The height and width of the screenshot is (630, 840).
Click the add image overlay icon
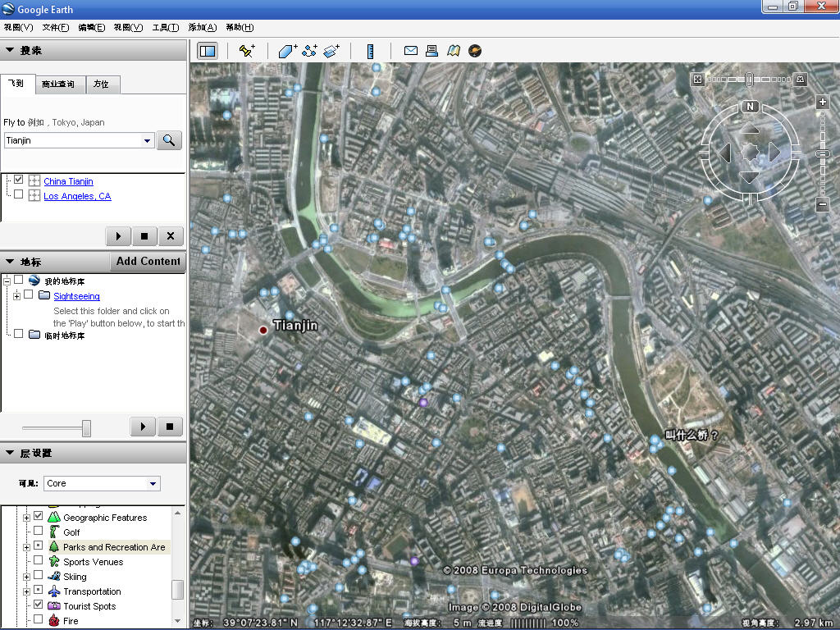point(331,51)
